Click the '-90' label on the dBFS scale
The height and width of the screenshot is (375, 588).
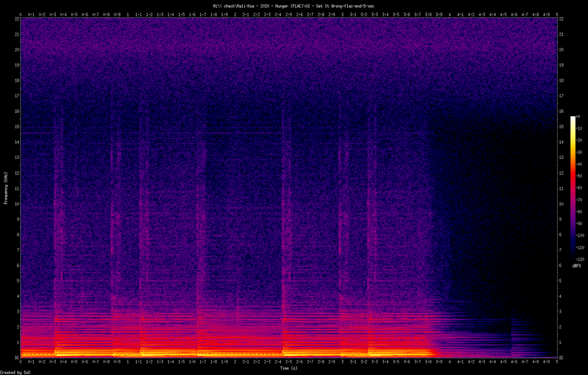click(579, 224)
